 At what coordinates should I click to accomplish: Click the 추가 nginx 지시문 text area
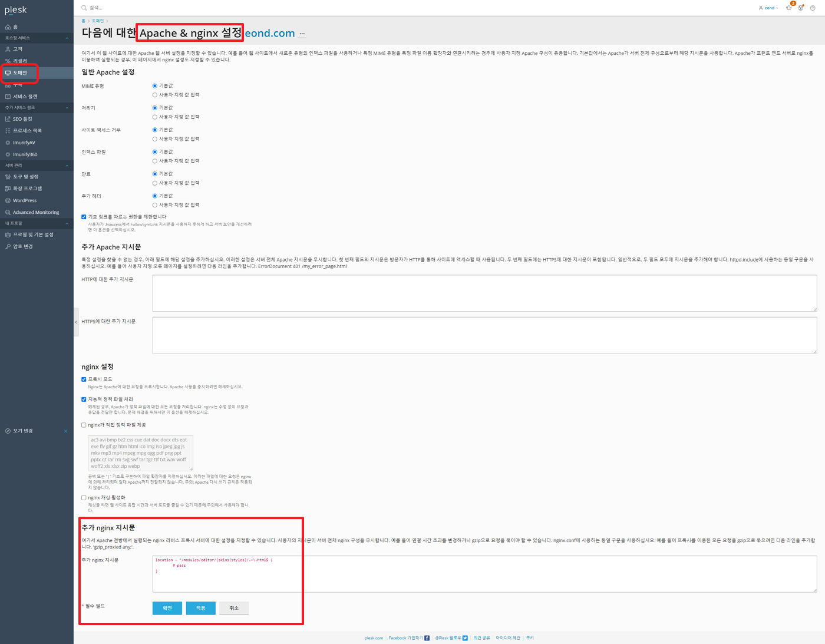click(x=484, y=574)
